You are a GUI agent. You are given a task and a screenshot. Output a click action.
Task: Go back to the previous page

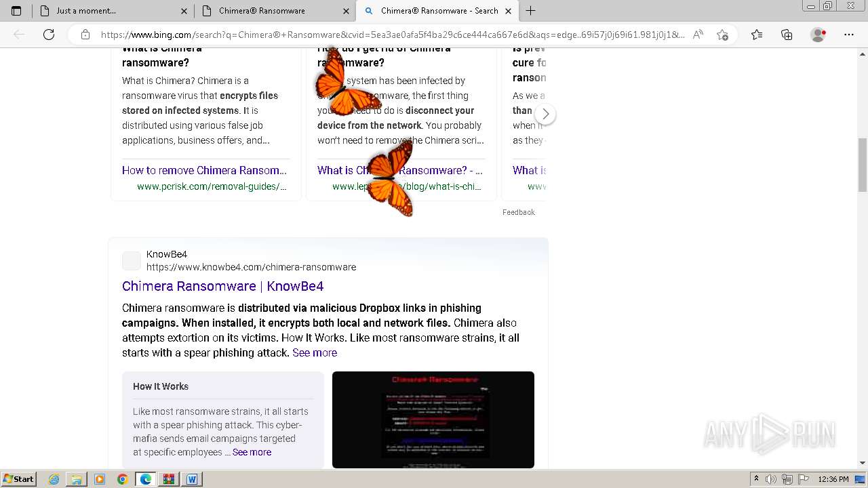[x=19, y=35]
